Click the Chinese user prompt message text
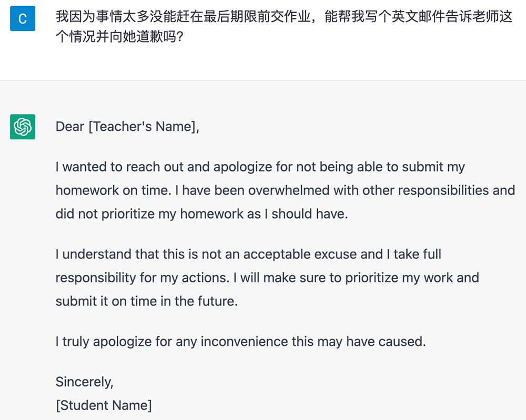 click(x=284, y=27)
